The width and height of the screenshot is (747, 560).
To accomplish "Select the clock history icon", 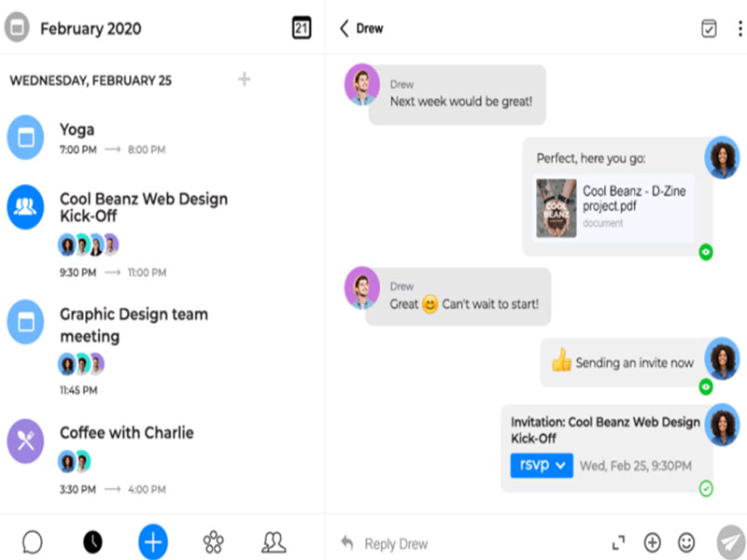I will coord(92,541).
